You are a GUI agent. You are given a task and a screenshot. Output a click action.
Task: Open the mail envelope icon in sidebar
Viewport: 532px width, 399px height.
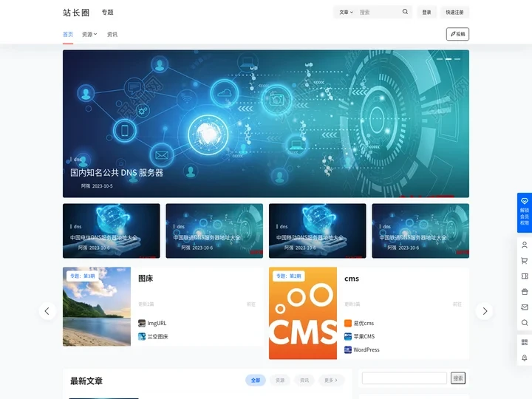coord(525,307)
